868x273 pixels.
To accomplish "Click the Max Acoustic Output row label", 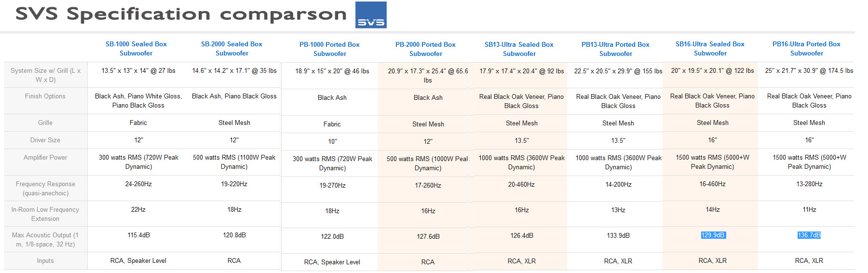I will pos(45,240).
